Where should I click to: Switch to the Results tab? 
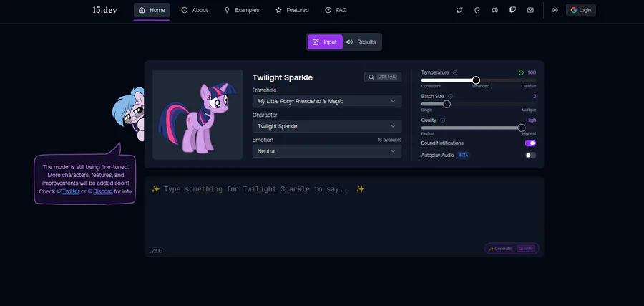[x=361, y=42]
